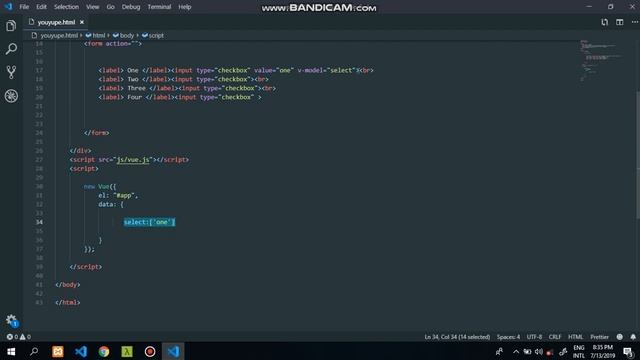Click the ENG INTL language indicator
Viewport: 640px width, 360px height.
[578, 351]
